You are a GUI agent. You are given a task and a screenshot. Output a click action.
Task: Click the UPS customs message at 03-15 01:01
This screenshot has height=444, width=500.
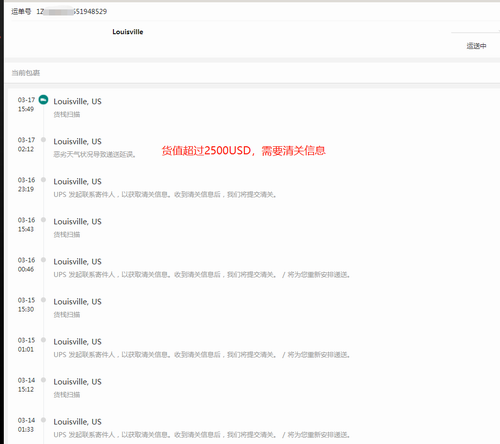[x=202, y=355]
